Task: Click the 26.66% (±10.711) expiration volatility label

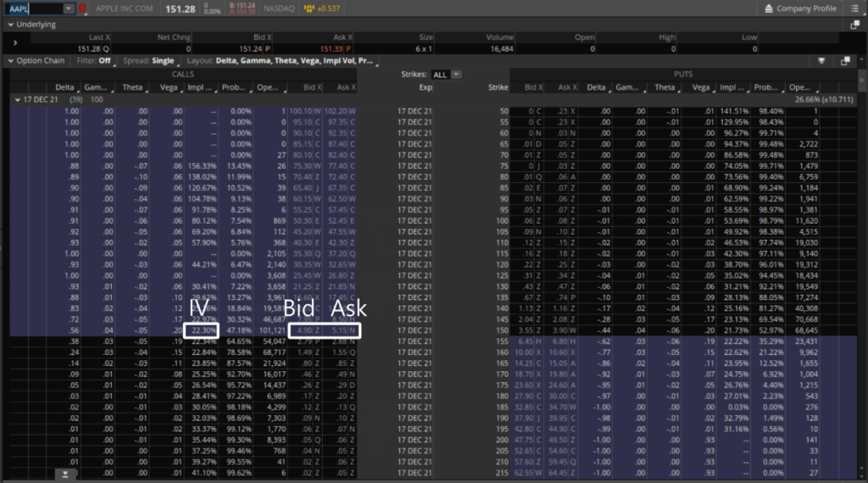Action: pyautogui.click(x=824, y=100)
